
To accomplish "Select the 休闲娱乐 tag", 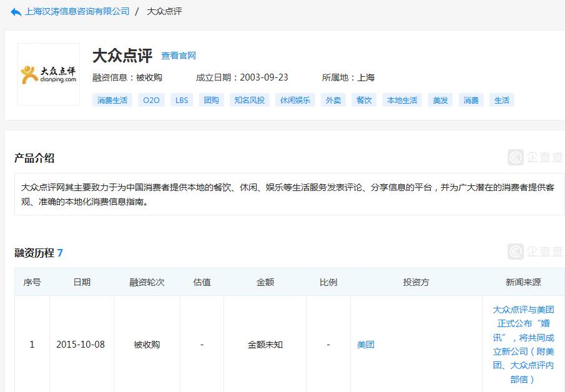I will click(x=293, y=100).
